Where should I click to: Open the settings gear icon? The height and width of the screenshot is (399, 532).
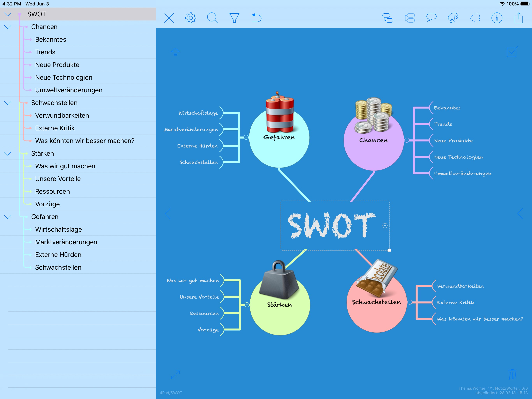191,18
